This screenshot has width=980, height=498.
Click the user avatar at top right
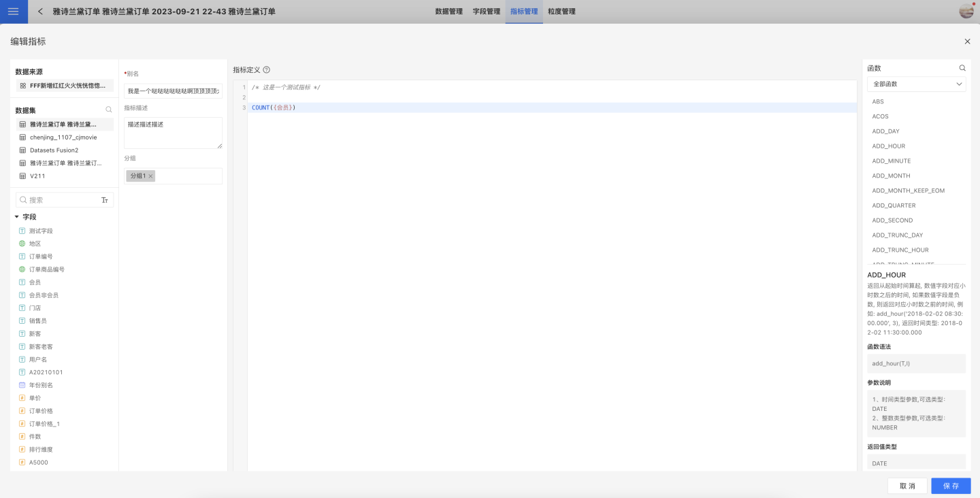click(966, 11)
